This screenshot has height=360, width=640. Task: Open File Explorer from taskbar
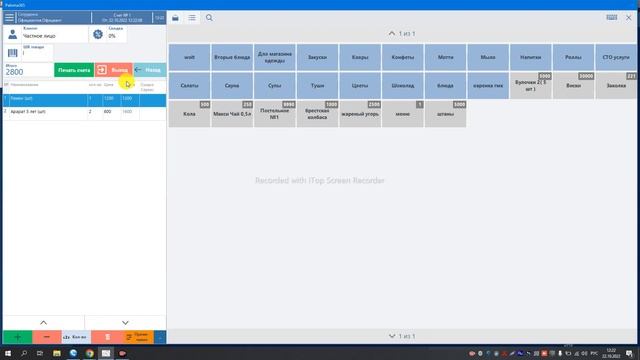(57, 353)
